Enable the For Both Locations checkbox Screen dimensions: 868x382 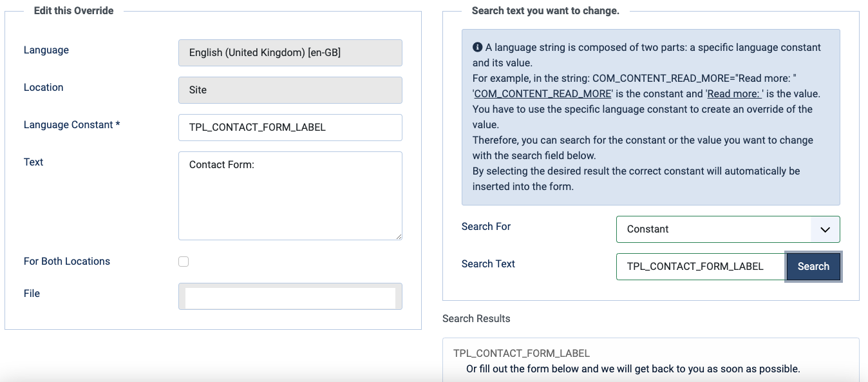[184, 262]
